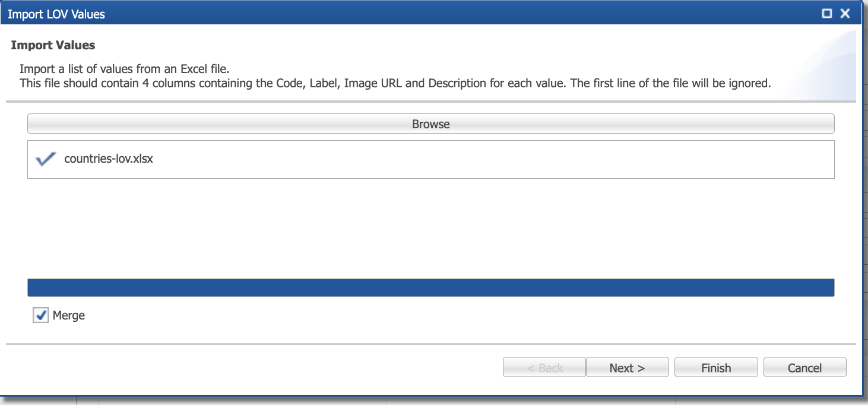Click the disabled Back button
The width and height of the screenshot is (868, 405).
point(544,368)
